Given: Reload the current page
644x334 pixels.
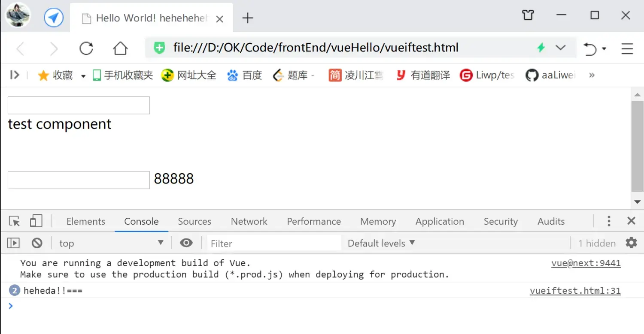Looking at the screenshot, I should (86, 48).
